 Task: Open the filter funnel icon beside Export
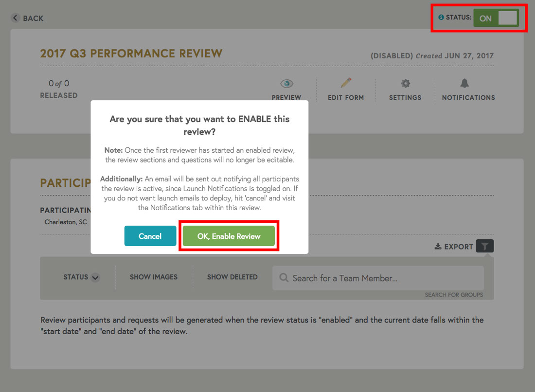tap(484, 246)
